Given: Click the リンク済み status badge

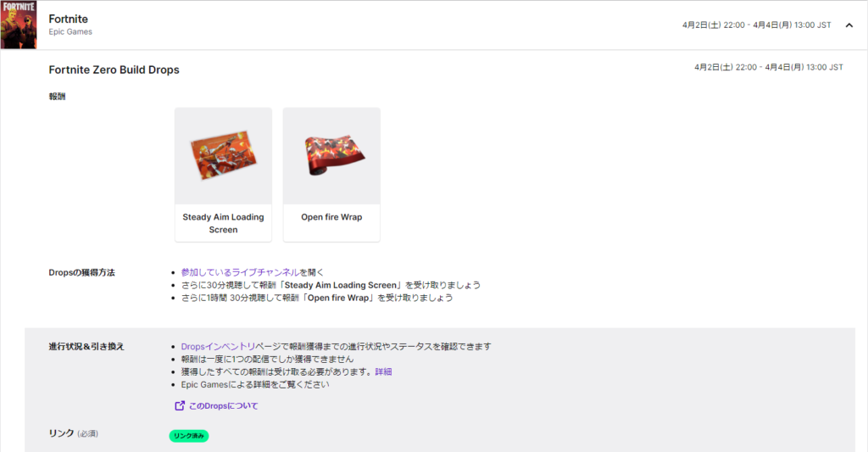Looking at the screenshot, I should pyautogui.click(x=189, y=436).
